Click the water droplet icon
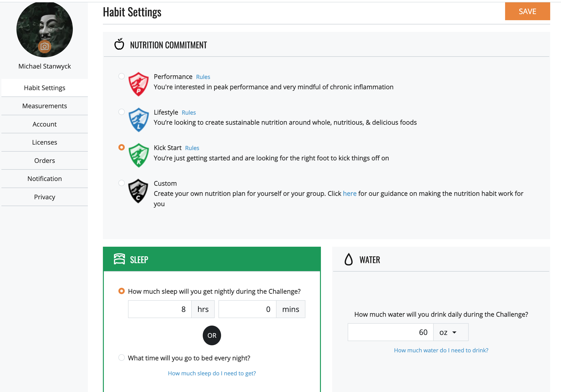Image resolution: width=561 pixels, height=392 pixels. point(348,259)
